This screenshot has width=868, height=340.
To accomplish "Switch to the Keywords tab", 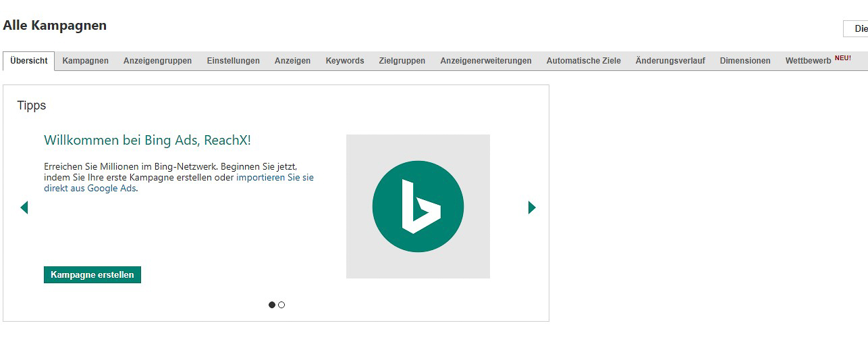I will click(x=345, y=61).
